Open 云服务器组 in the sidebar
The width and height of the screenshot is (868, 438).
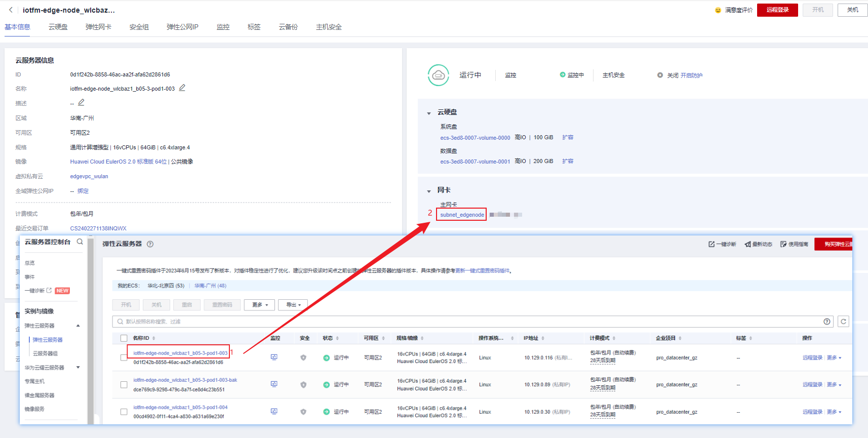pyautogui.click(x=45, y=353)
